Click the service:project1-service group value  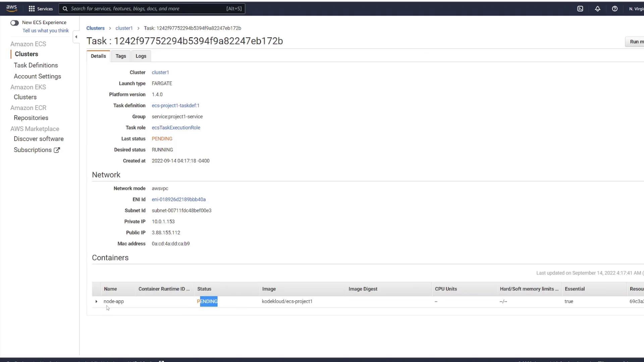(x=177, y=117)
